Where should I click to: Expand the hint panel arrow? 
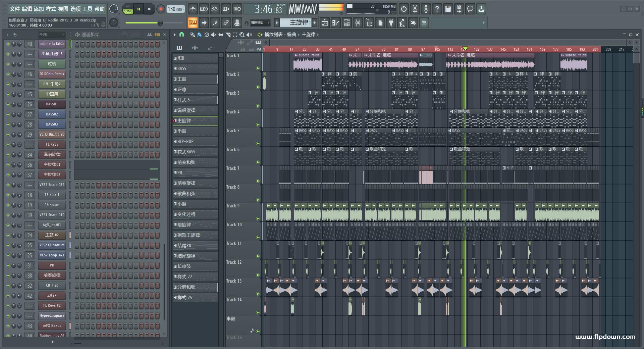click(484, 23)
